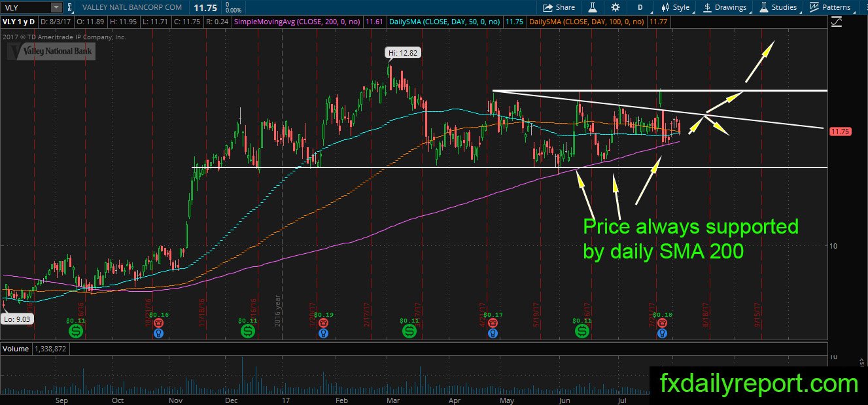The height and width of the screenshot is (405, 868).
Task: Open the Patterns menu
Action: pos(833,7)
